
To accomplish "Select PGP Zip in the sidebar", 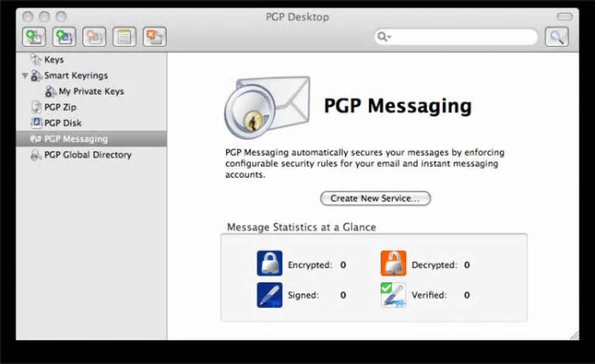I will pos(91,107).
